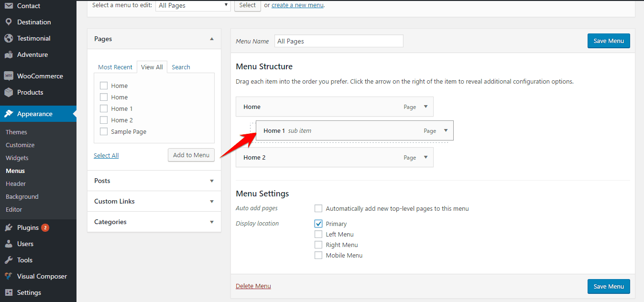Open the Products sidebar menu
Image resolution: width=644 pixels, height=302 pixels.
(29, 92)
